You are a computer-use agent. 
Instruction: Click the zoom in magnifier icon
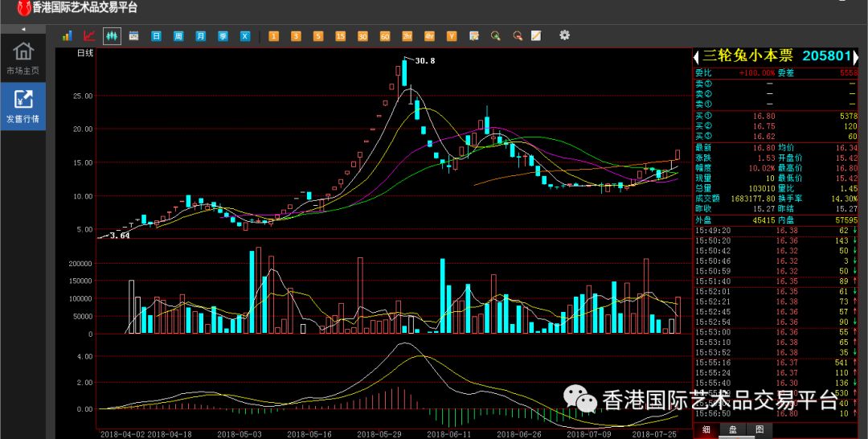(x=495, y=36)
